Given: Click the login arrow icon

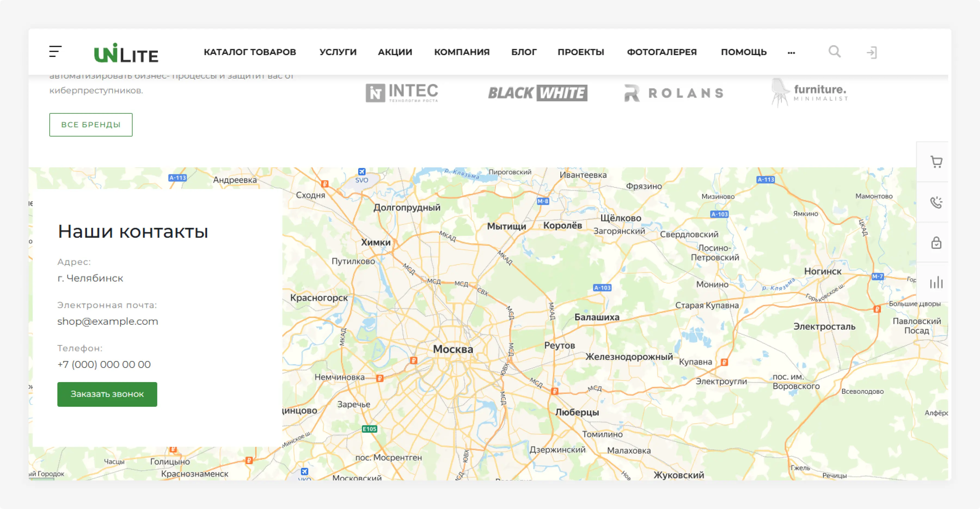Looking at the screenshot, I should [872, 52].
